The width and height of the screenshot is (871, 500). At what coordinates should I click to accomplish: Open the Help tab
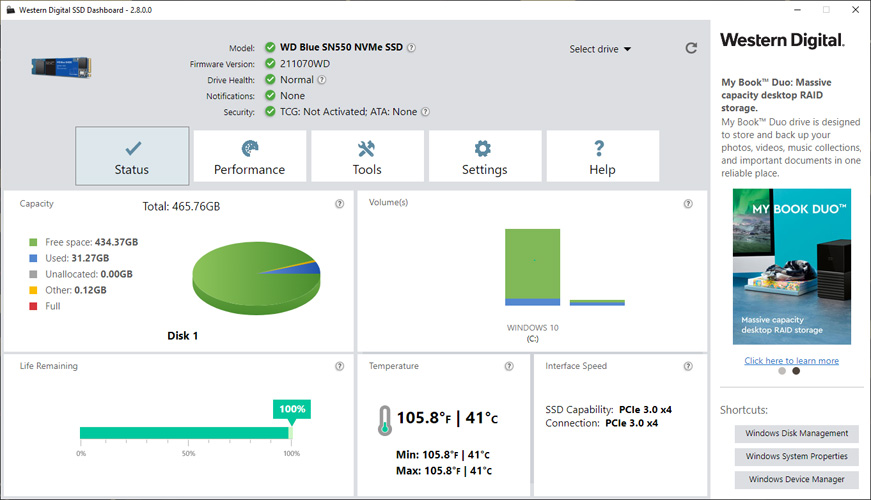point(603,156)
